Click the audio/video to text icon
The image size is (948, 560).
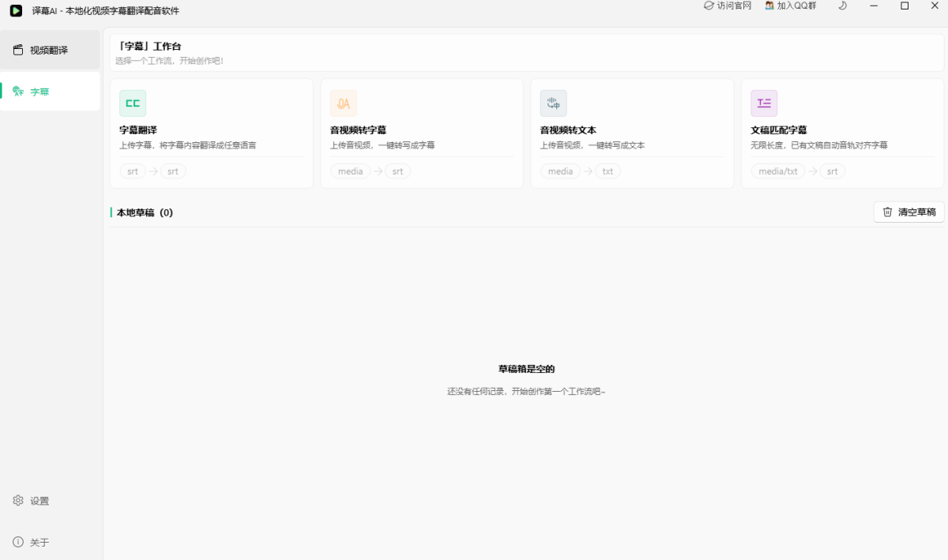554,103
